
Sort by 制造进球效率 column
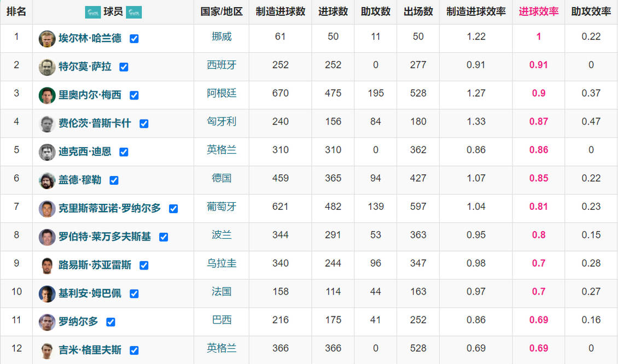point(476,12)
